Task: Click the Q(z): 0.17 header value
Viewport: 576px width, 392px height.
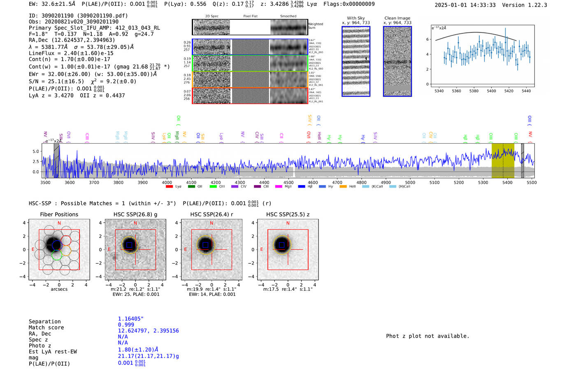Action: pyautogui.click(x=233, y=4)
